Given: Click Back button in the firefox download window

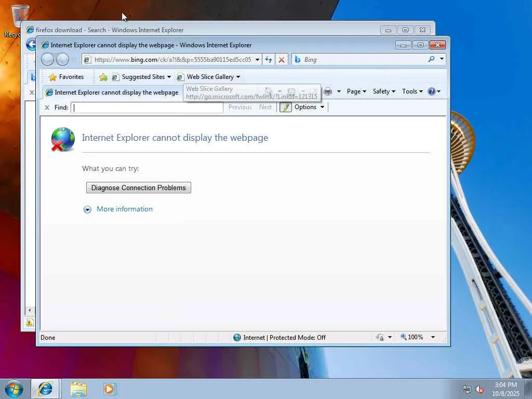Looking at the screenshot, I should 31,45.
